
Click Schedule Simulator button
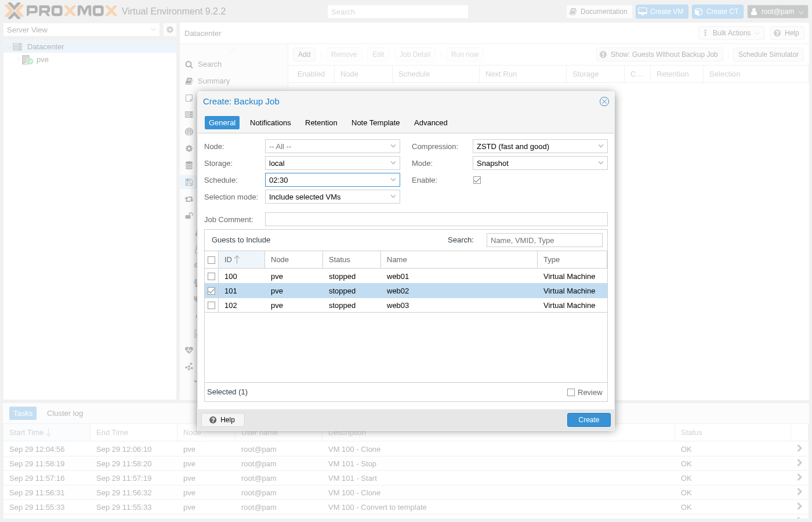pyautogui.click(x=768, y=55)
